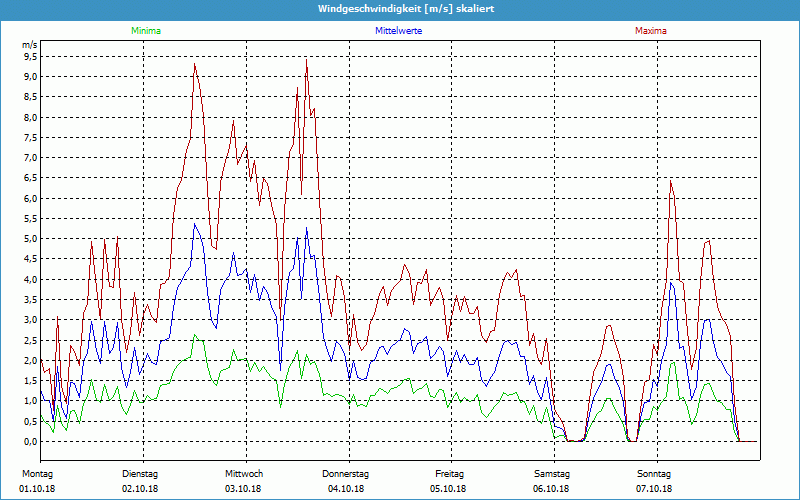Click the 03.10.18 date label
Viewport: 800px width, 500px height.
[x=243, y=489]
